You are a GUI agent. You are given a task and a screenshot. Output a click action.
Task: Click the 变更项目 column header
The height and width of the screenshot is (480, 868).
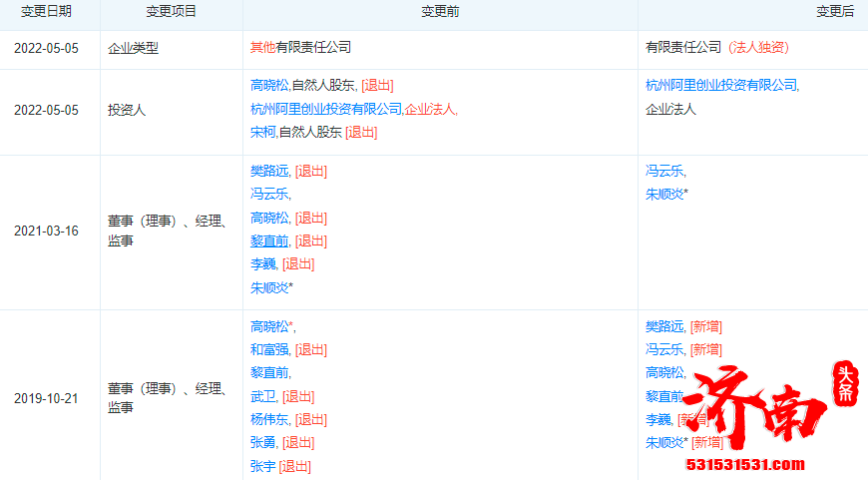[x=171, y=12]
